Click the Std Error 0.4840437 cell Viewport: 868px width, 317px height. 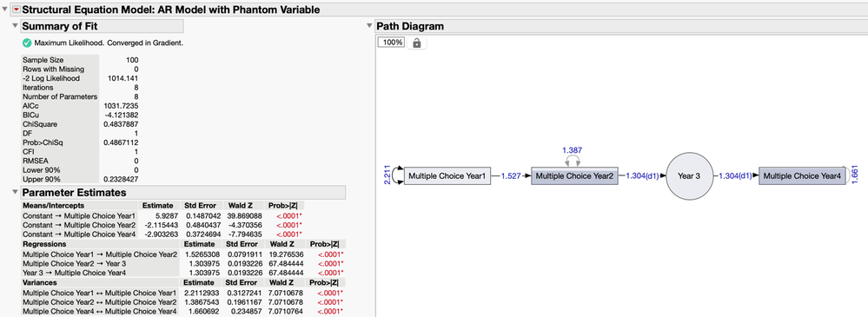click(x=203, y=225)
